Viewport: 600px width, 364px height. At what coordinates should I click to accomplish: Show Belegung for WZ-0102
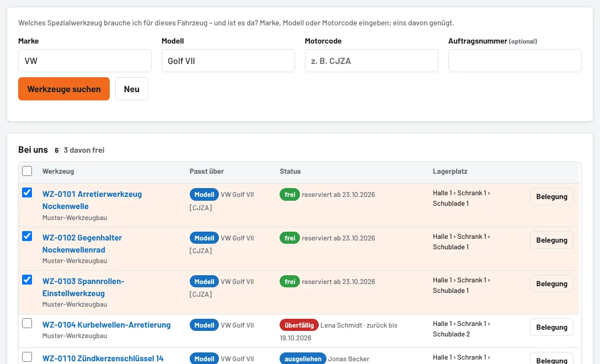[551, 240]
